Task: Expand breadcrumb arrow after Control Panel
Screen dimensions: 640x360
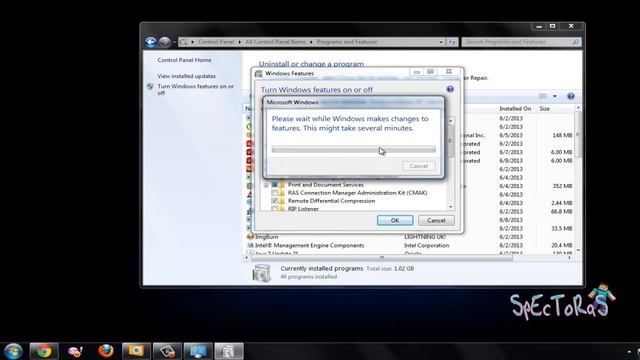Action: 240,42
